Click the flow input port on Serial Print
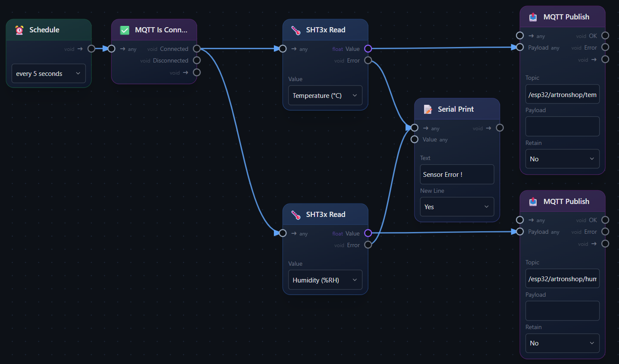The height and width of the screenshot is (364, 619). (x=415, y=128)
